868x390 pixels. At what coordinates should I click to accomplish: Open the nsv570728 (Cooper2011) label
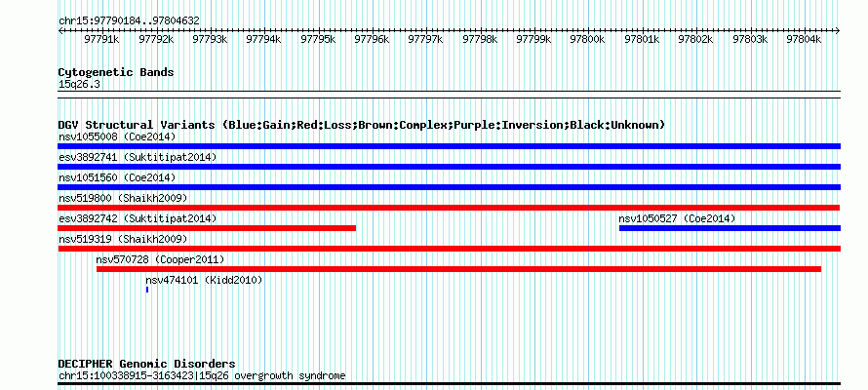(160, 259)
